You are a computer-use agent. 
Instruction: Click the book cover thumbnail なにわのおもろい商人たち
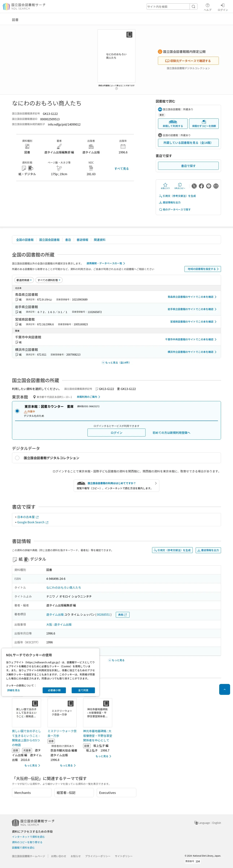click(x=116, y=56)
